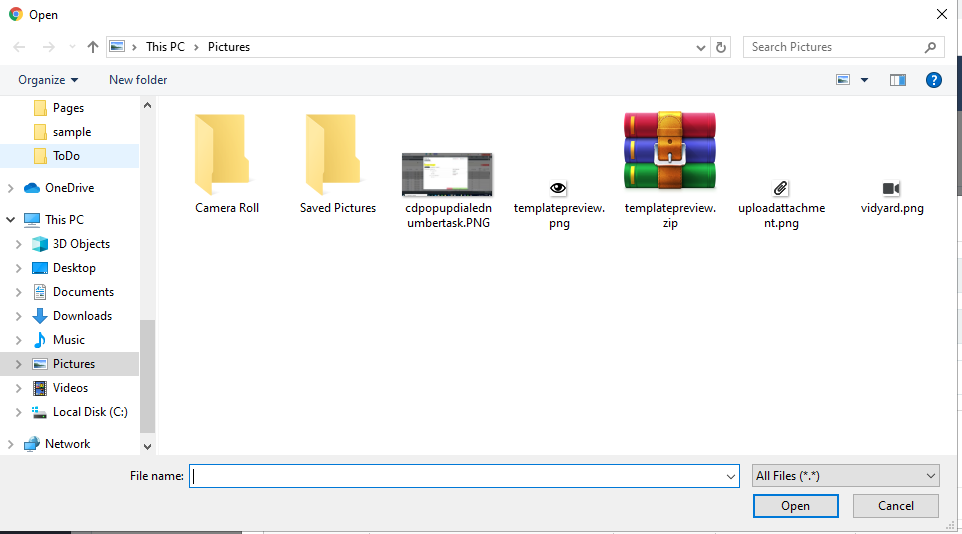Show the preview pane
Image resolution: width=962 pixels, height=534 pixels.
coord(898,80)
